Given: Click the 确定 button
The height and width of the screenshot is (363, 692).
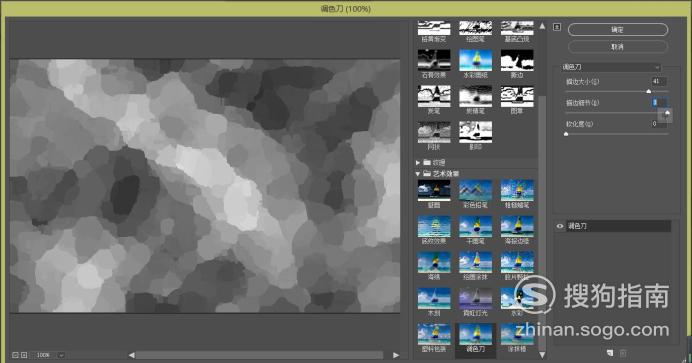Looking at the screenshot, I should (x=617, y=30).
